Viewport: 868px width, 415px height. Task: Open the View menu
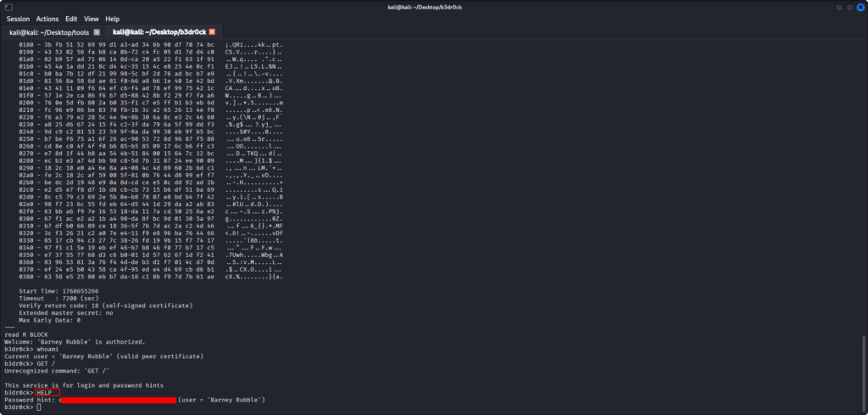(91, 19)
